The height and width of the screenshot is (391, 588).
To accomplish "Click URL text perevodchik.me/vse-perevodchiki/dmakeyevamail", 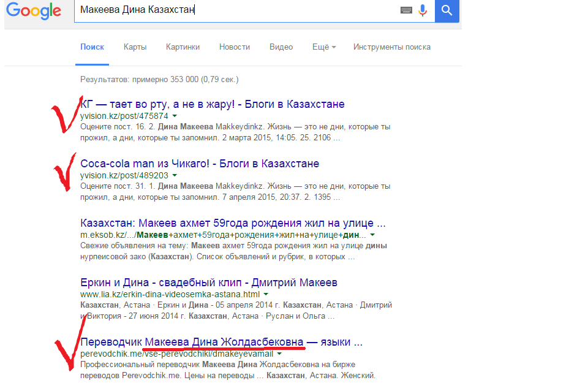I will [176, 354].
